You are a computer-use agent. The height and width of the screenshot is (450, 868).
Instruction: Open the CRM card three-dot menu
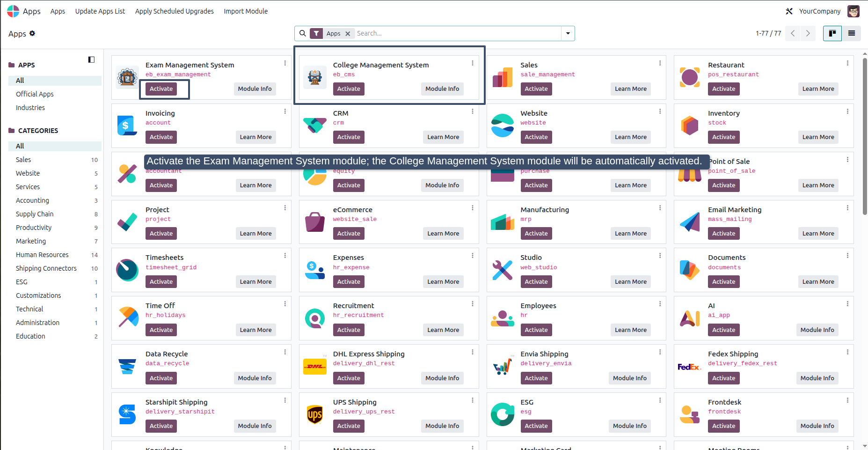[473, 111]
